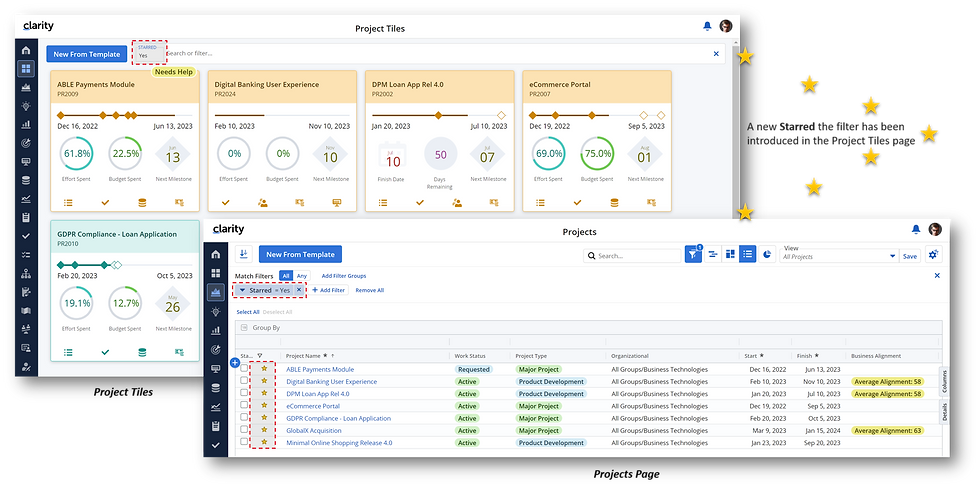The height and width of the screenshot is (488, 980).
Task: Remove the Starred filter chip
Action: tap(299, 290)
